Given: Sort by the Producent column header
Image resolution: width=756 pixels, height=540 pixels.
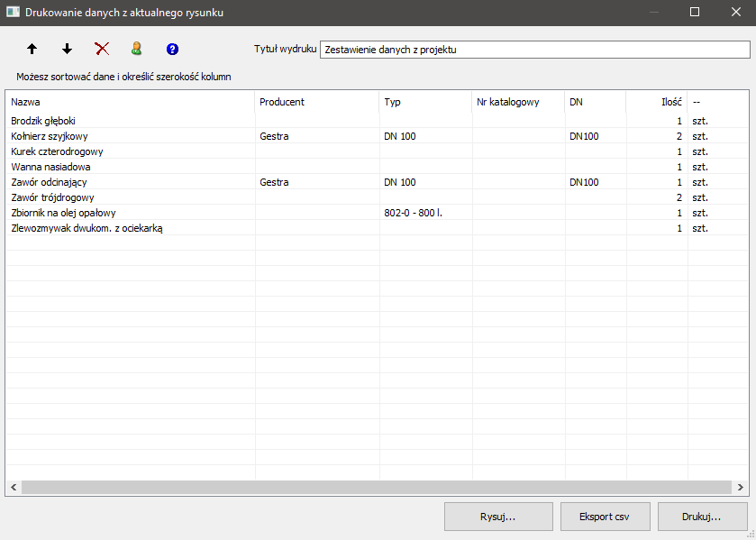Looking at the screenshot, I should pos(316,102).
